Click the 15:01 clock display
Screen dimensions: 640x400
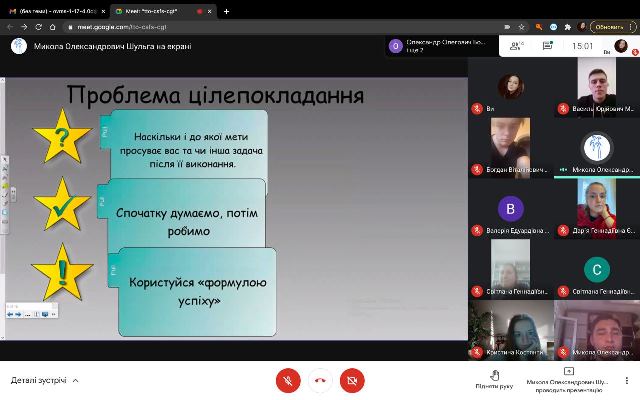coord(582,46)
